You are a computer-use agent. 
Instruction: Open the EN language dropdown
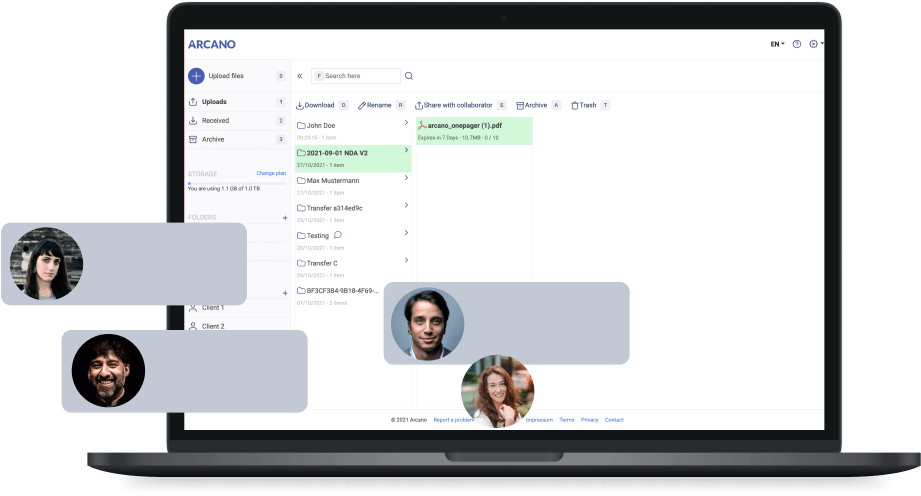point(777,44)
